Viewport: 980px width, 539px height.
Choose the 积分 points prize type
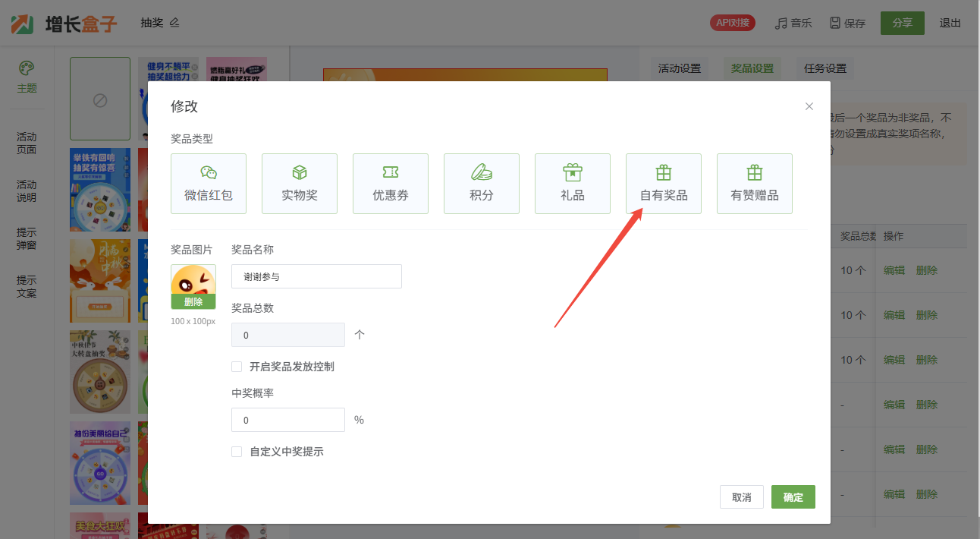pyautogui.click(x=482, y=184)
